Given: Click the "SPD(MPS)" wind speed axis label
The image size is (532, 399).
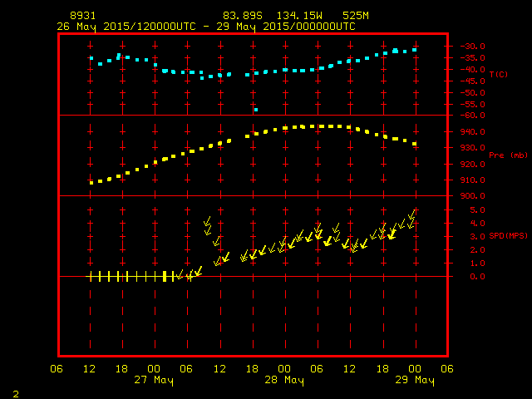Looking at the screenshot, I should click(508, 235).
